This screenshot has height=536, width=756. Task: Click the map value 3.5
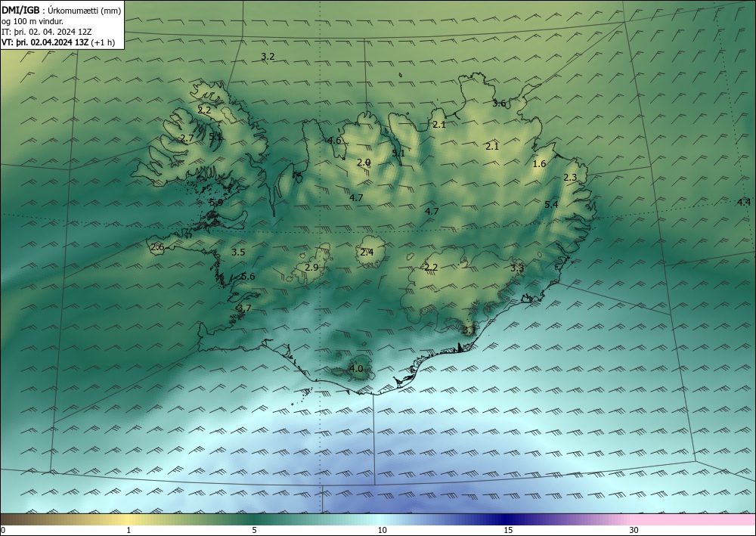click(x=238, y=252)
